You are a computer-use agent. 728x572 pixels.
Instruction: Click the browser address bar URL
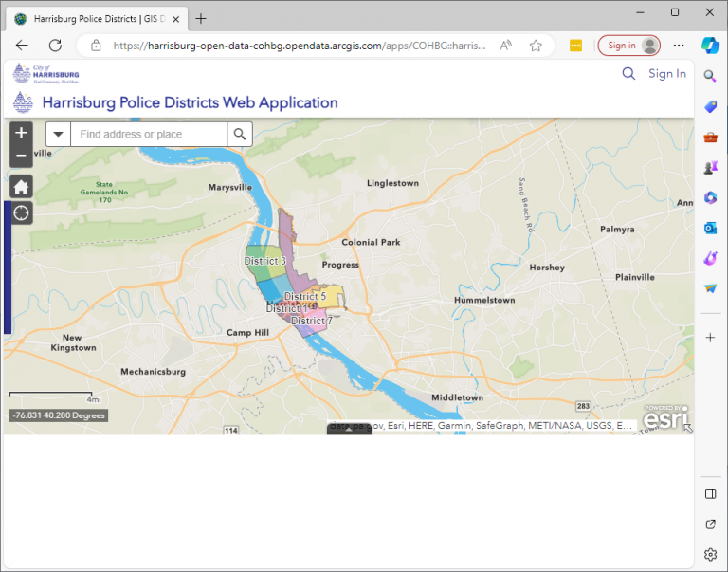[299, 46]
